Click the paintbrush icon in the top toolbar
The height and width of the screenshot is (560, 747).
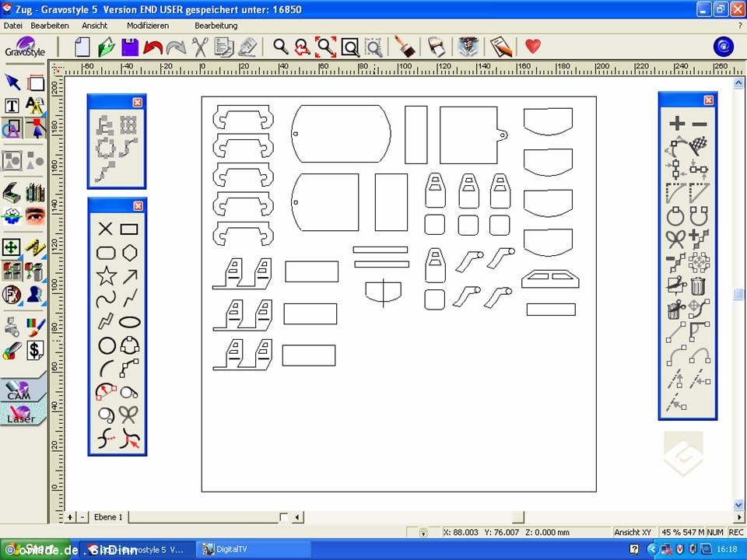pos(404,47)
